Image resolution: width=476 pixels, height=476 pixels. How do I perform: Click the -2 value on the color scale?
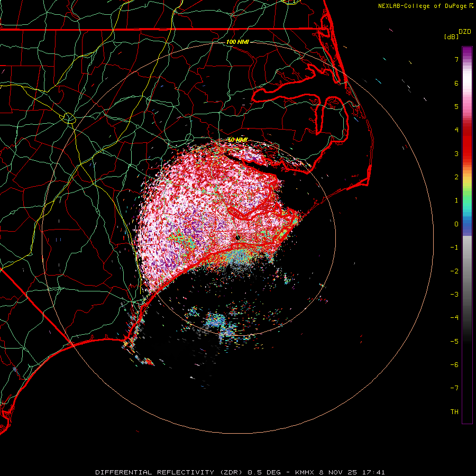point(454,271)
